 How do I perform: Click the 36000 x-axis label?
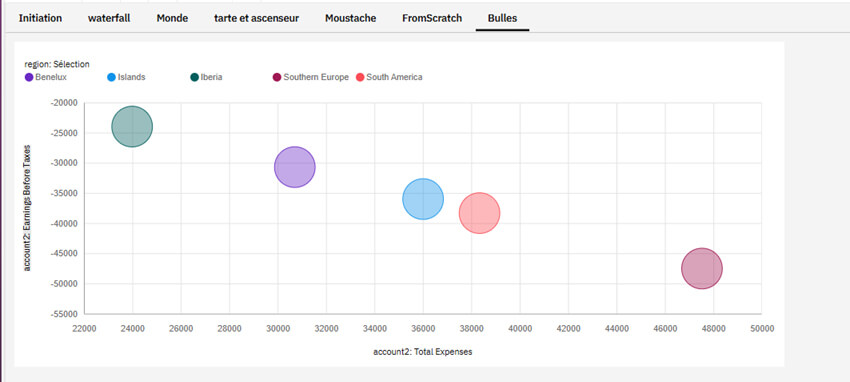[x=423, y=328]
